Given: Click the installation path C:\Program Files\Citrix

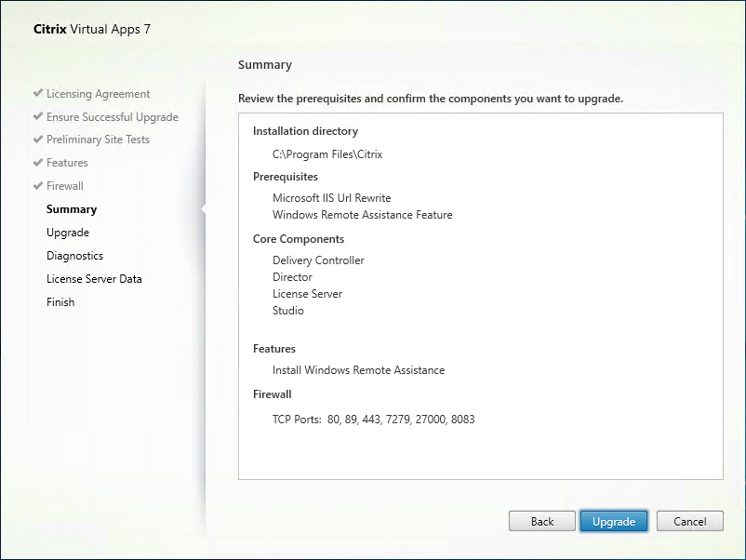Looking at the screenshot, I should [327, 154].
